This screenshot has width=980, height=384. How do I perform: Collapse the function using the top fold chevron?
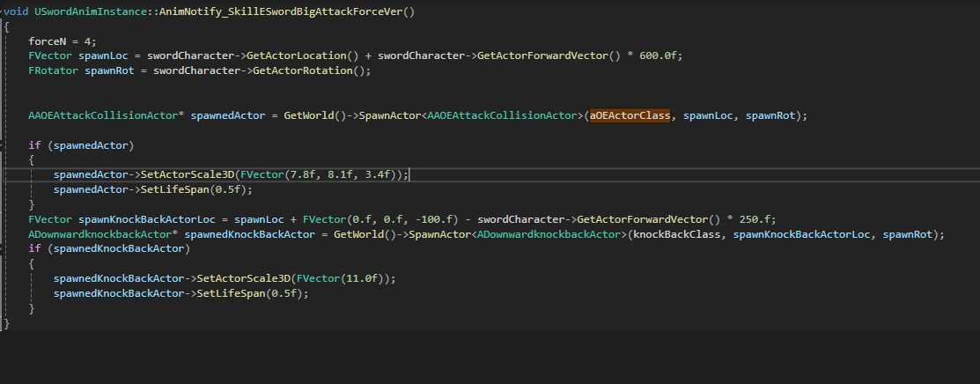pyautogui.click(x=1, y=11)
